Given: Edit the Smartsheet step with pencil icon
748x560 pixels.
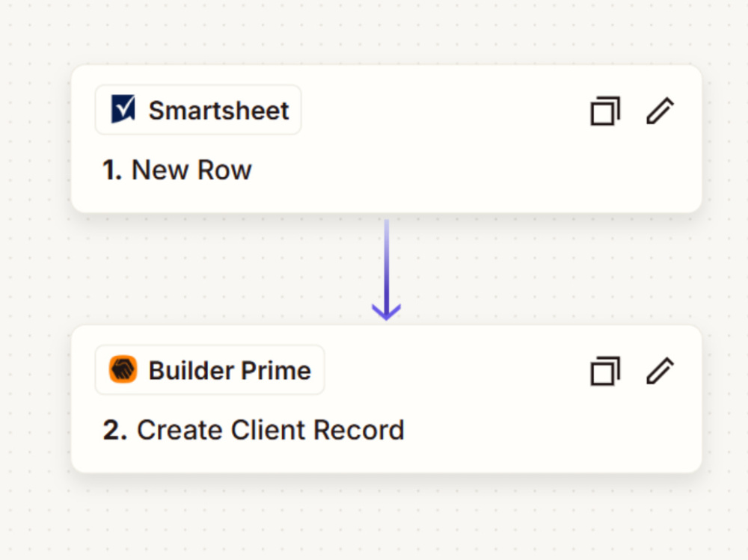Looking at the screenshot, I should click(x=660, y=111).
